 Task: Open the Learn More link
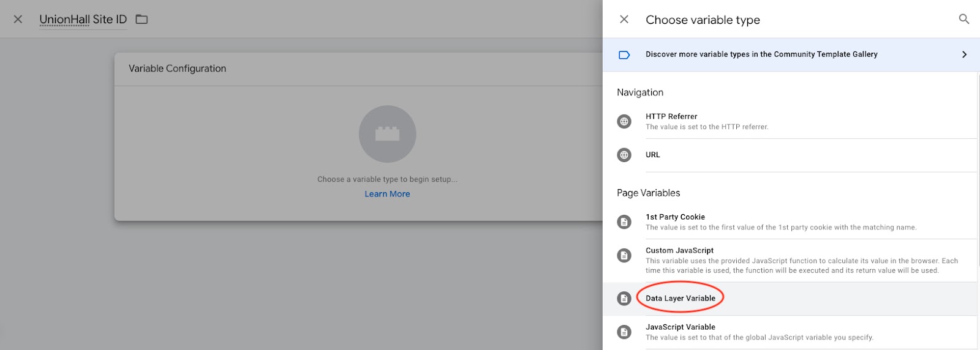click(x=387, y=194)
